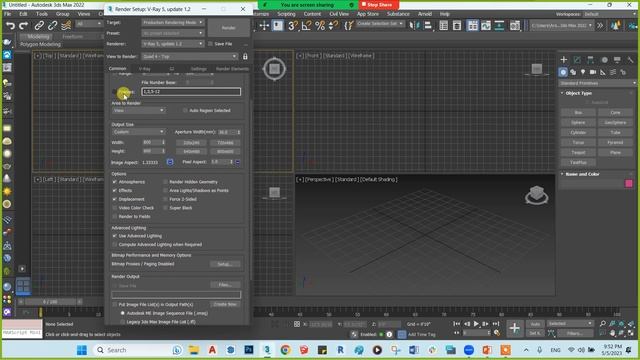Screen dimensions: 640x360
Task: Open the View to Render dropdown
Action: click(x=189, y=56)
